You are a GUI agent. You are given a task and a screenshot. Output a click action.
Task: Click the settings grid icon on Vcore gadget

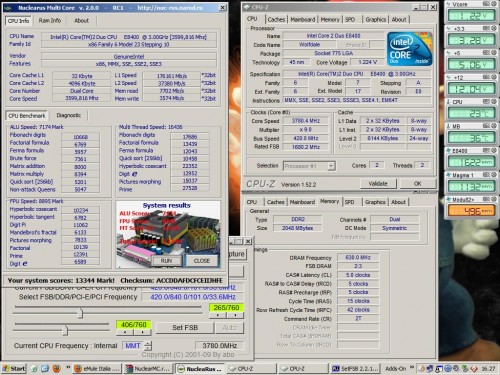click(x=487, y=4)
